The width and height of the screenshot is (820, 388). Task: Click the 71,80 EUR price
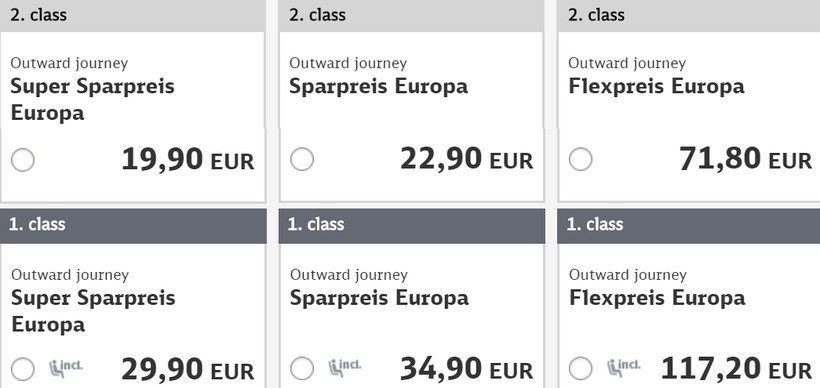pos(746,159)
